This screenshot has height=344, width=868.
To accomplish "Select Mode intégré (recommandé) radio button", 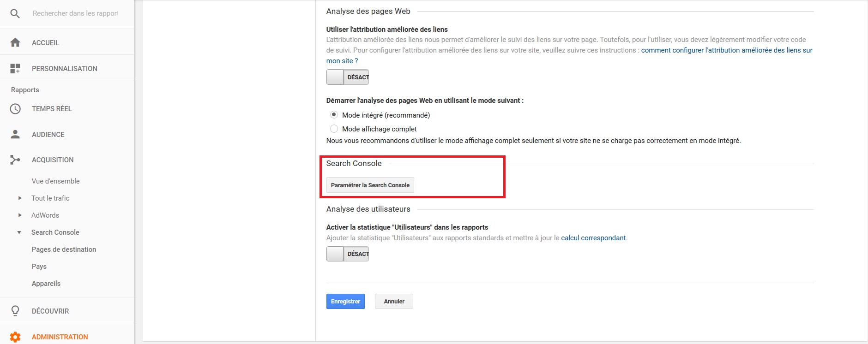I will click(334, 114).
